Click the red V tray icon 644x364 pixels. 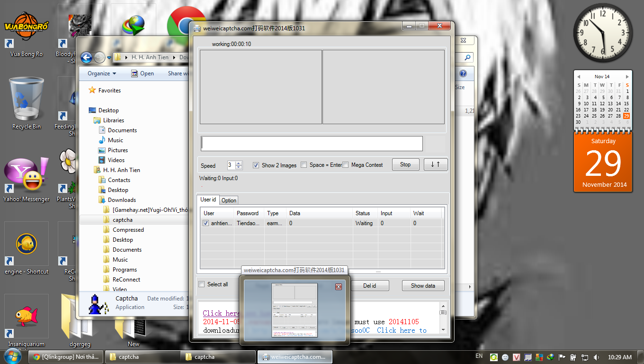pos(517,357)
